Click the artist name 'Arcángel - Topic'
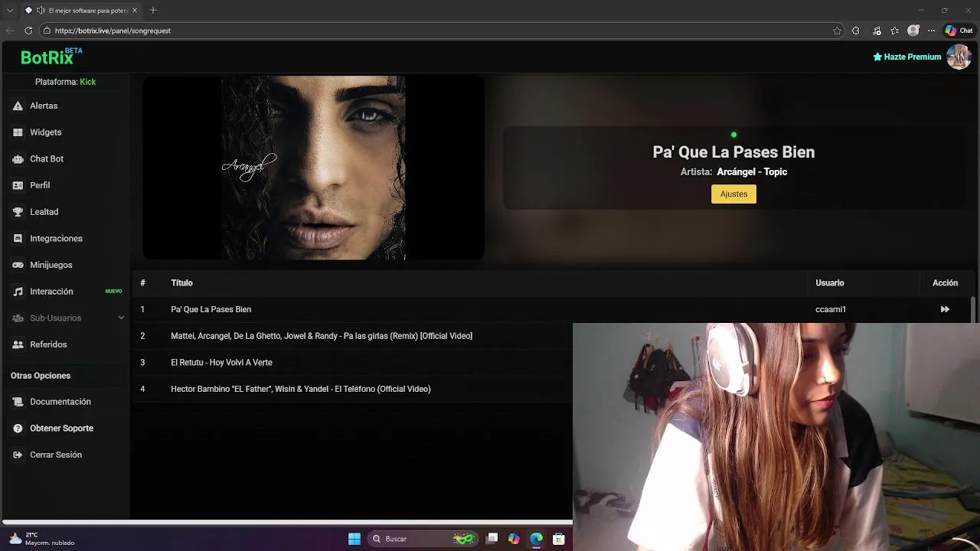The image size is (980, 551). point(752,172)
